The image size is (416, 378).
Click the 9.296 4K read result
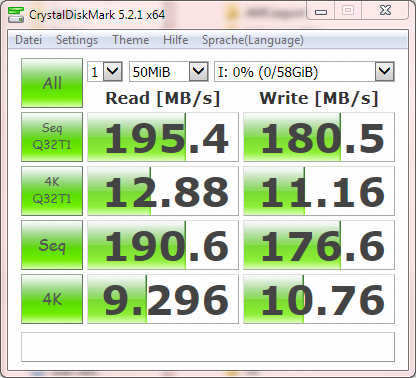[x=163, y=299]
